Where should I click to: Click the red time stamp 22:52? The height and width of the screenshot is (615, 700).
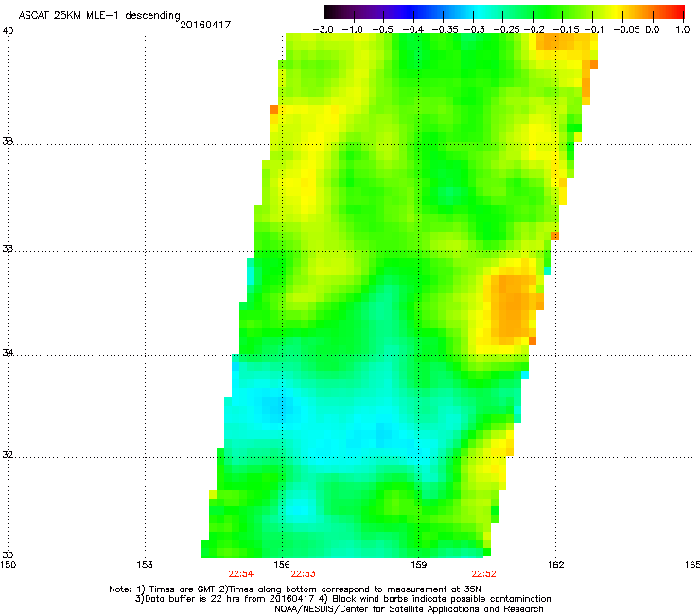(x=484, y=574)
